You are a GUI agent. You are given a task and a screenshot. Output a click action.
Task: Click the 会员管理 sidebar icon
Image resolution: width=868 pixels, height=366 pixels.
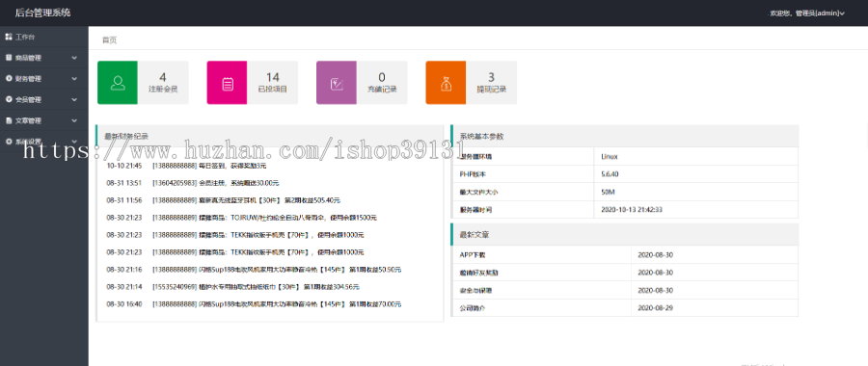pyautogui.click(x=9, y=99)
